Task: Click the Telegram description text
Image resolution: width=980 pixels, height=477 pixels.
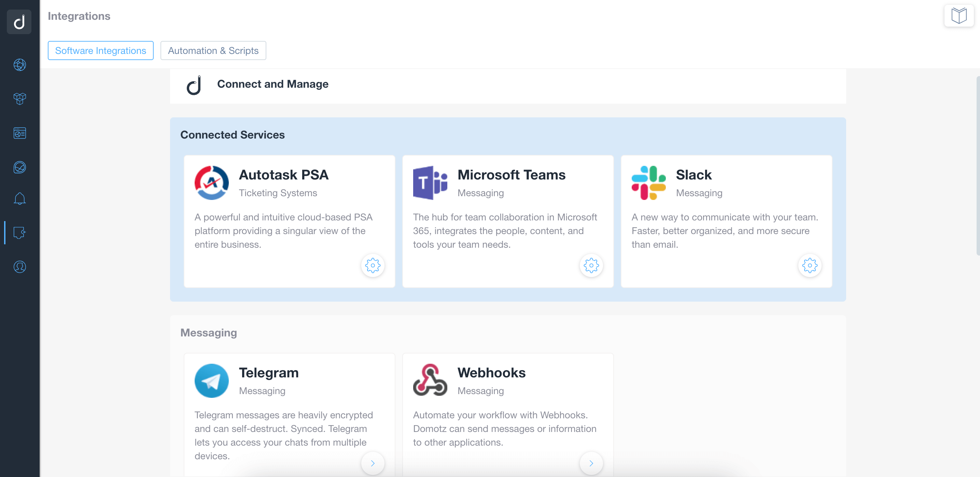Action: (x=283, y=436)
